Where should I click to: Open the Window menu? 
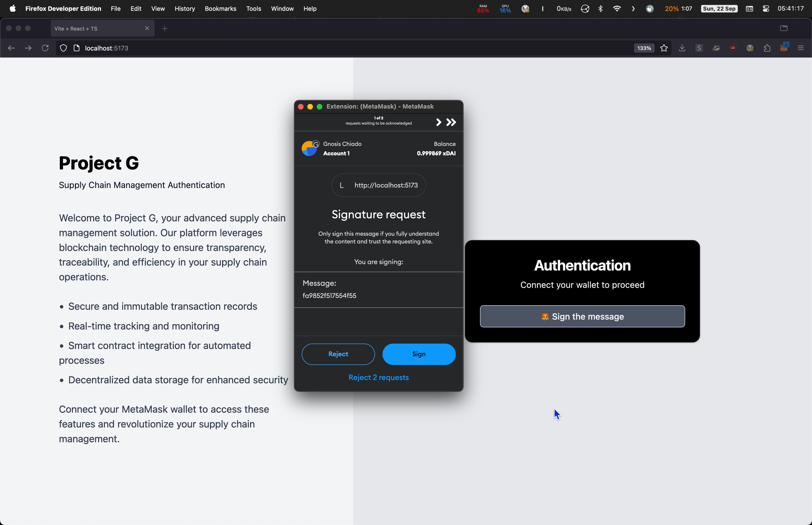tap(282, 8)
